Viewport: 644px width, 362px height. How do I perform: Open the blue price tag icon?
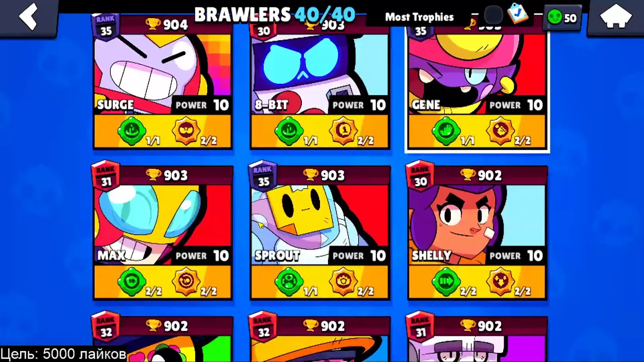coord(518,14)
